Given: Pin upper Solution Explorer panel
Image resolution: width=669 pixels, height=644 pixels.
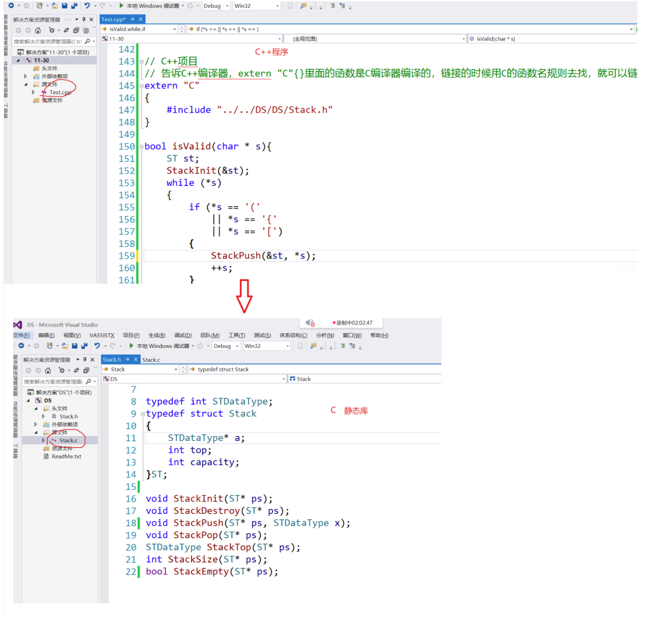Looking at the screenshot, I should [x=84, y=19].
